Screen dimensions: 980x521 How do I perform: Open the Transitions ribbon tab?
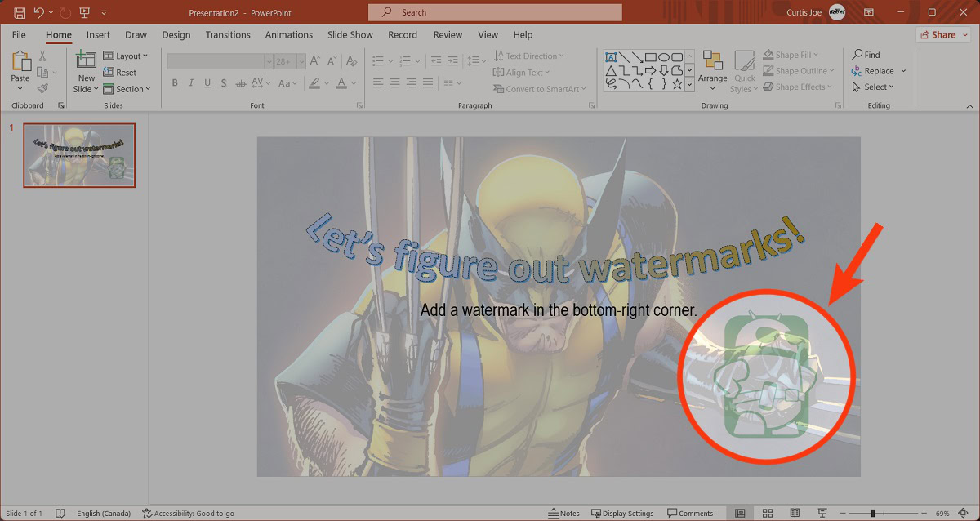(x=228, y=35)
